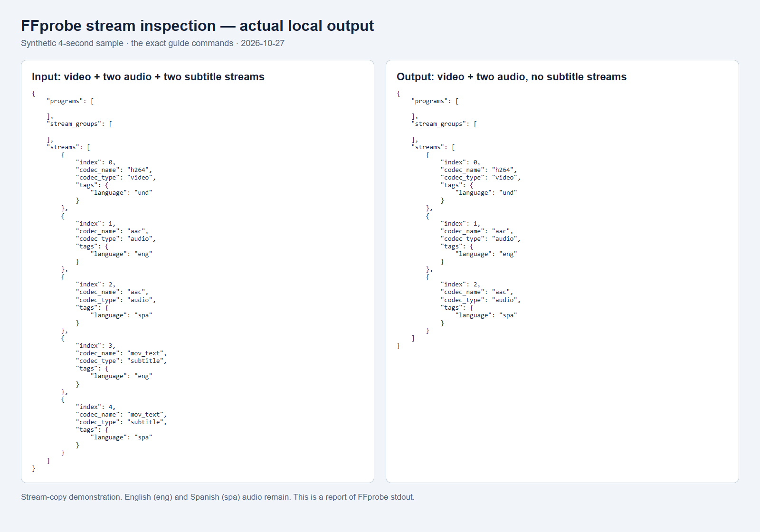Click "index": 2 line in the Input panel
Image resolution: width=760 pixels, height=532 pixels.
[95, 285]
